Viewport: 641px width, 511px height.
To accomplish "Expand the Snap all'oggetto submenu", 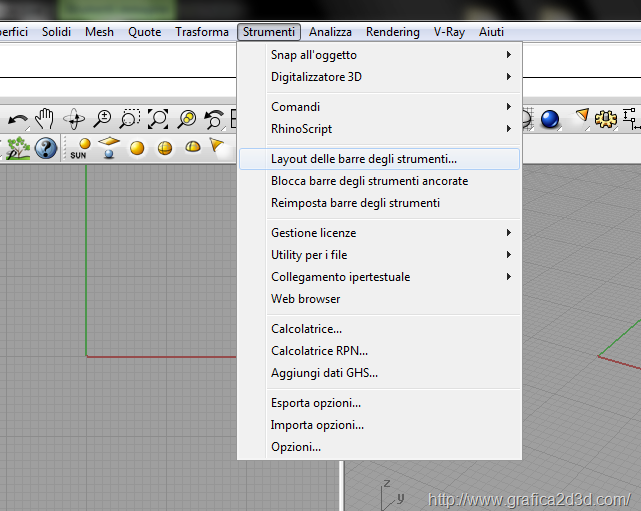I will pyautogui.click(x=379, y=55).
